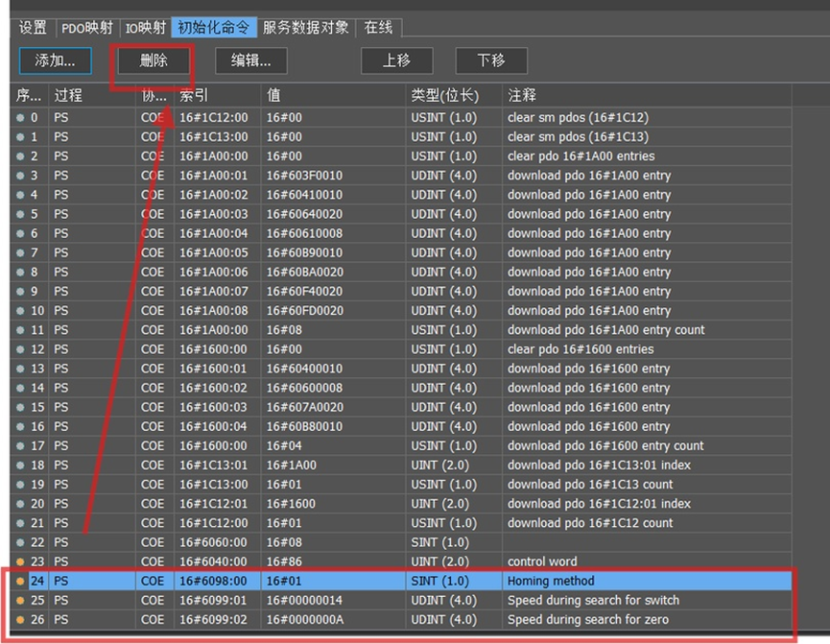Select the 服务数据对象 tab

305,28
